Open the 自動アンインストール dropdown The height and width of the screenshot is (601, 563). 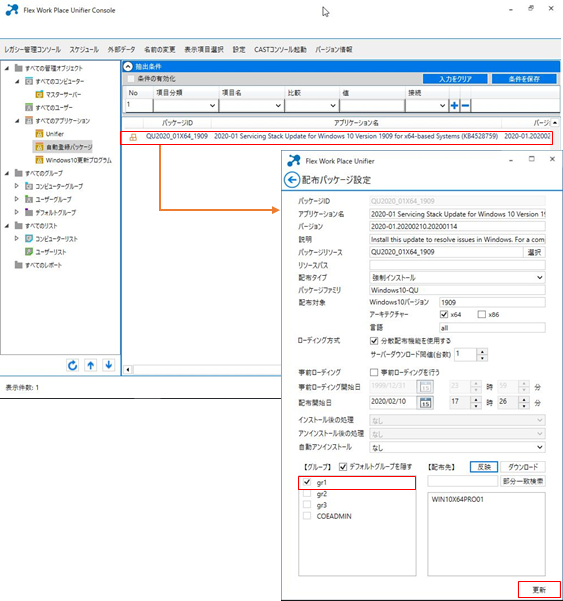(x=457, y=447)
